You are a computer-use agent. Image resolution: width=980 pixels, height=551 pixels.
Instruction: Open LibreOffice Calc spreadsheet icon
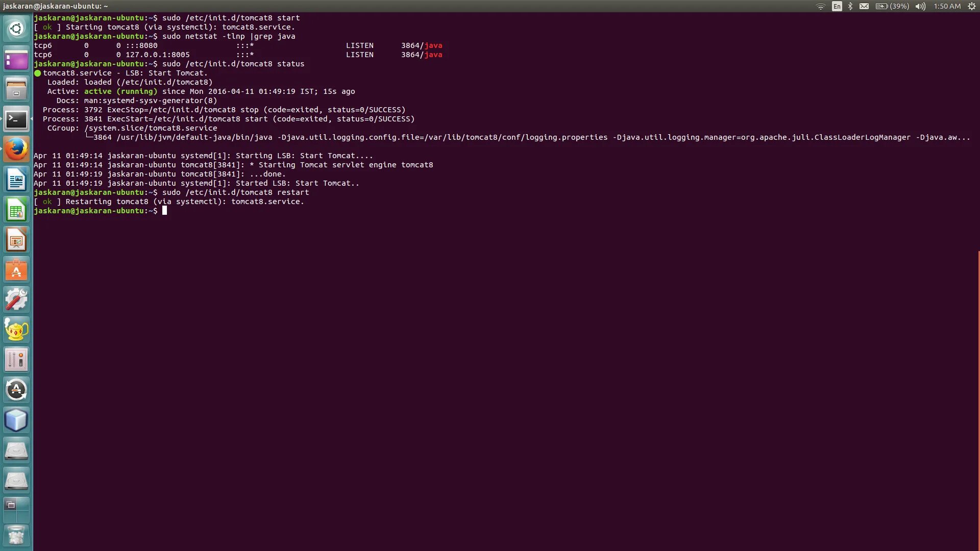coord(16,210)
